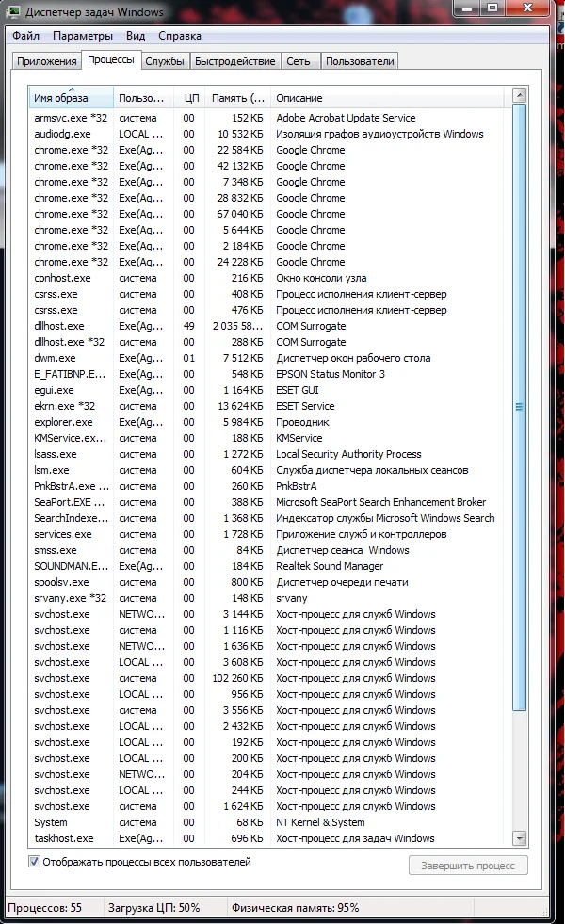Select the egui.exe process

tap(268, 390)
